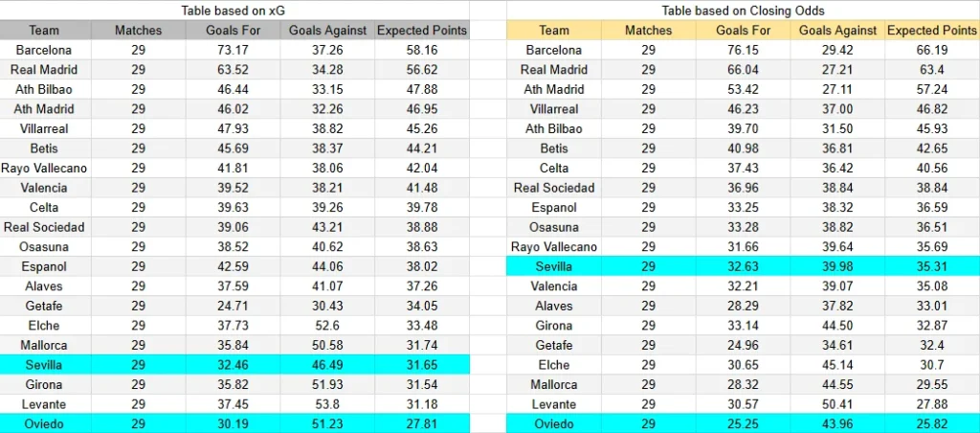Click the 'Table based on Closing Odds' title
This screenshot has height=433, width=980.
743,11
